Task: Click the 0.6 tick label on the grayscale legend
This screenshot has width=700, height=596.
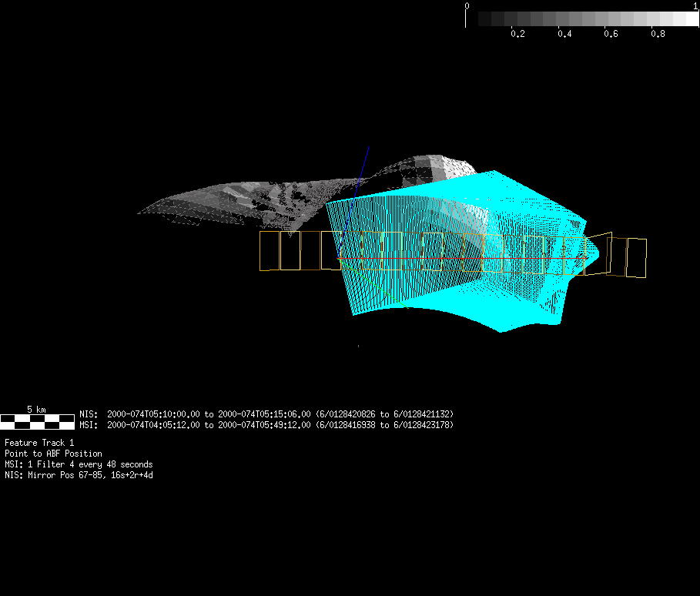Action: (x=611, y=35)
